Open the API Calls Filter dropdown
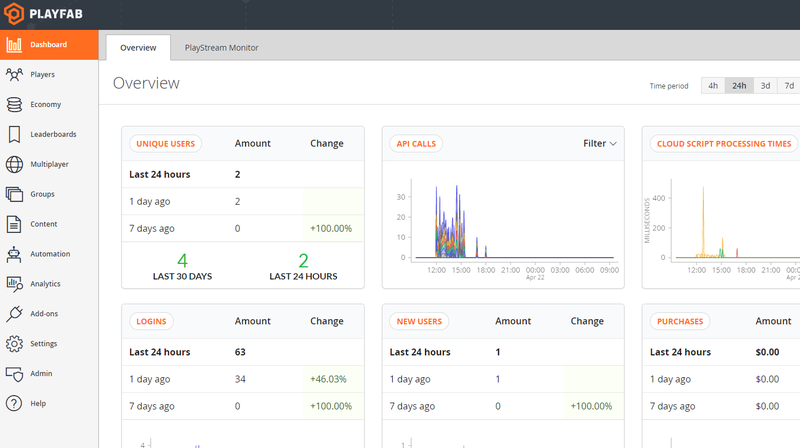The height and width of the screenshot is (448, 800). 599,143
